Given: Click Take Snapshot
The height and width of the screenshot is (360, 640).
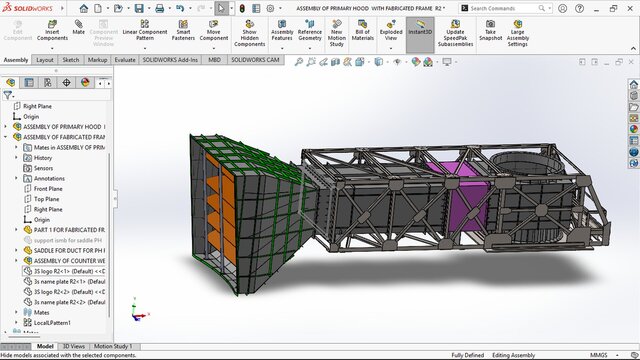Looking at the screenshot, I should point(491,31).
